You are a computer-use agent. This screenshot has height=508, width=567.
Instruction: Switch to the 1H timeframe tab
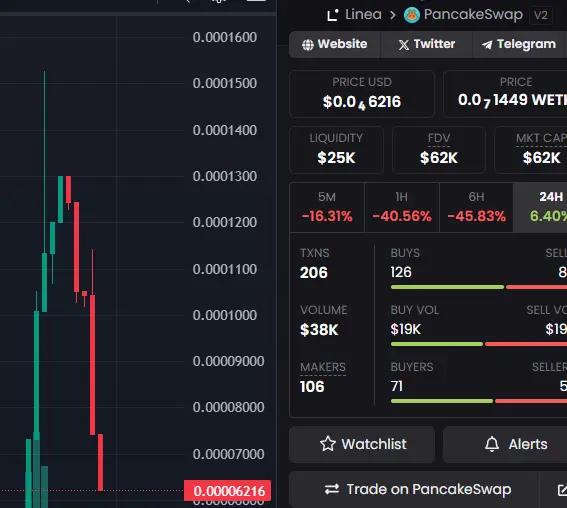pyautogui.click(x=402, y=207)
